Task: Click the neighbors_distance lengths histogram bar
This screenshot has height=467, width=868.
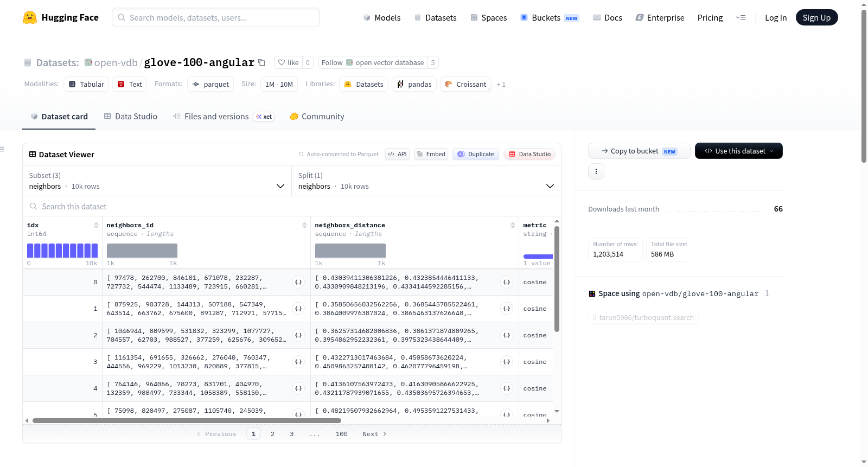Action: [x=350, y=251]
